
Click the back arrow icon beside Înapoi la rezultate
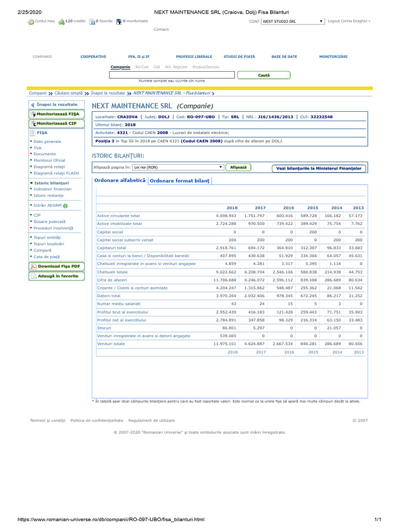coord(33,104)
